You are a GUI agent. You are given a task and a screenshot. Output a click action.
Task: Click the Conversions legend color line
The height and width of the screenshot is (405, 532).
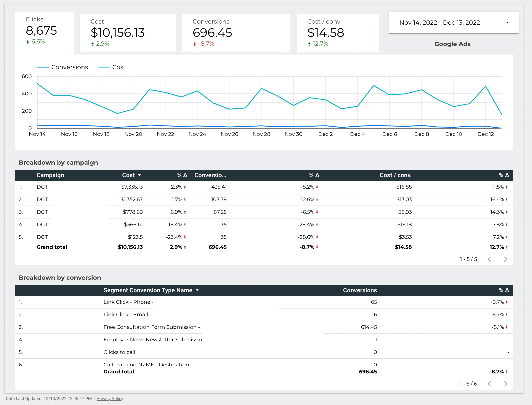(43, 67)
